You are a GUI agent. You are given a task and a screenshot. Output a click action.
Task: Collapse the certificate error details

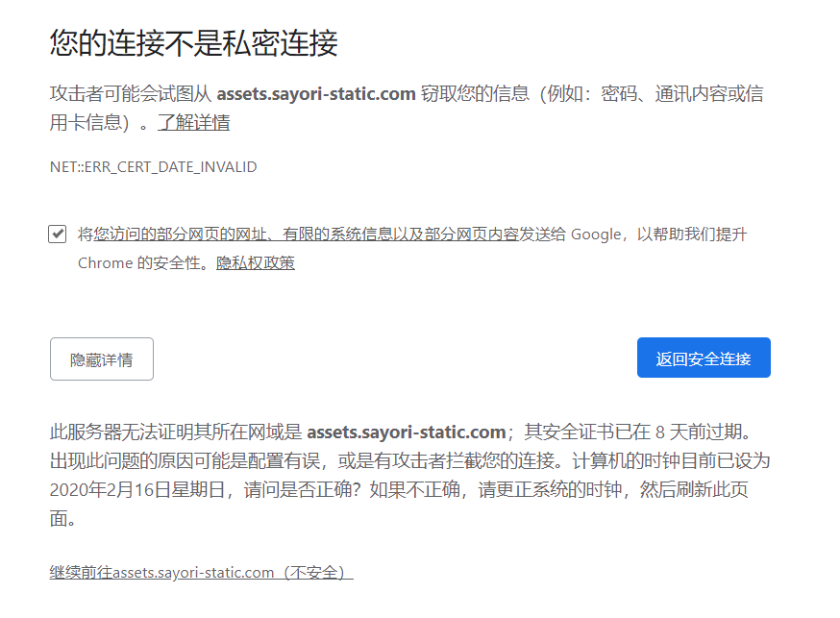click(x=101, y=358)
